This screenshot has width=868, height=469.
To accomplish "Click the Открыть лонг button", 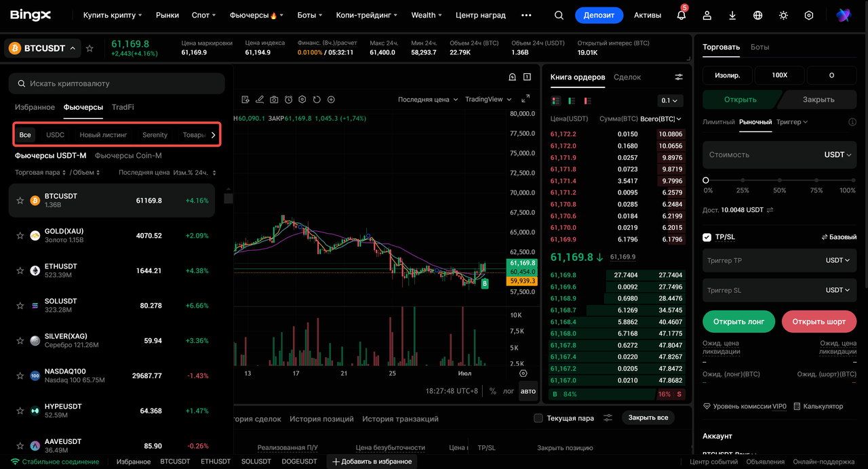I will point(738,321).
